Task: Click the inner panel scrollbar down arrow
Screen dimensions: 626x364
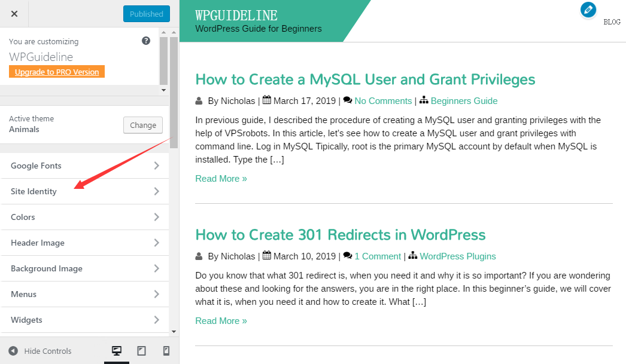Action: (164, 90)
